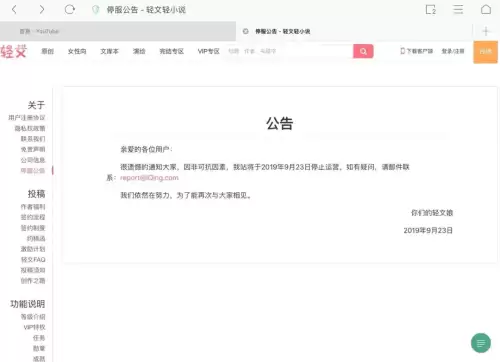This screenshot has height=362, width=500.
Task: Go to the browser home page icon
Action: (x=486, y=9)
